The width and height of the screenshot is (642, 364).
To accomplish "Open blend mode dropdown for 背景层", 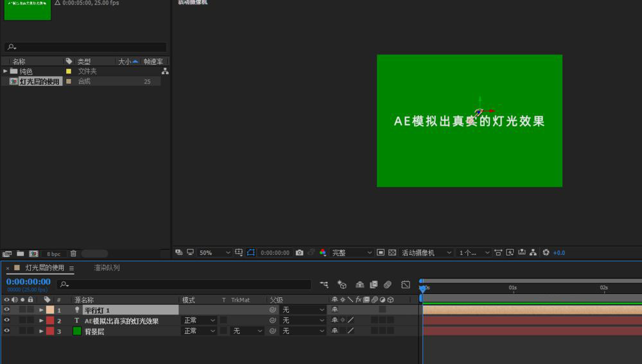I will (198, 331).
